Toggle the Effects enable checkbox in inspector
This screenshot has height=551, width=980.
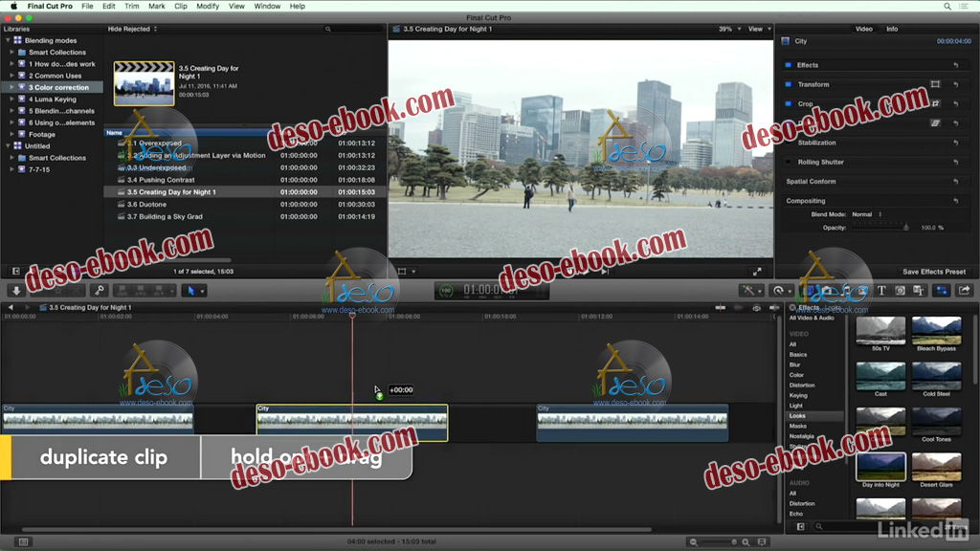[x=789, y=65]
